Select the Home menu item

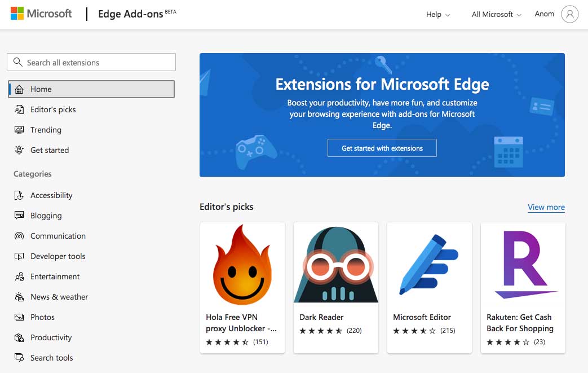click(x=91, y=89)
